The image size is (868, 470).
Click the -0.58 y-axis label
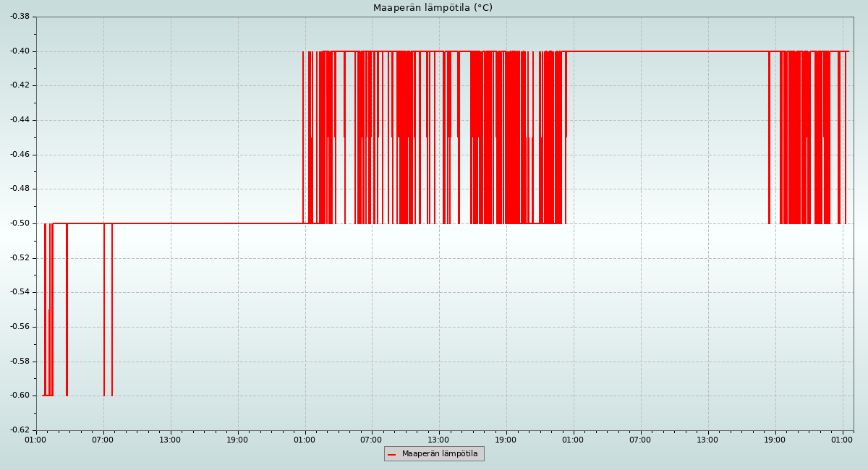(x=20, y=362)
